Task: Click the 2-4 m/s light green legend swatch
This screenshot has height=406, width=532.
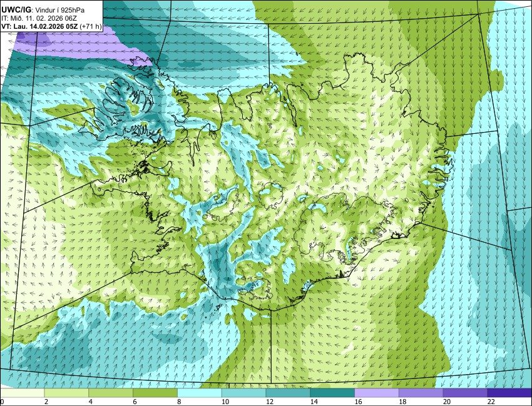Action: 66,393
